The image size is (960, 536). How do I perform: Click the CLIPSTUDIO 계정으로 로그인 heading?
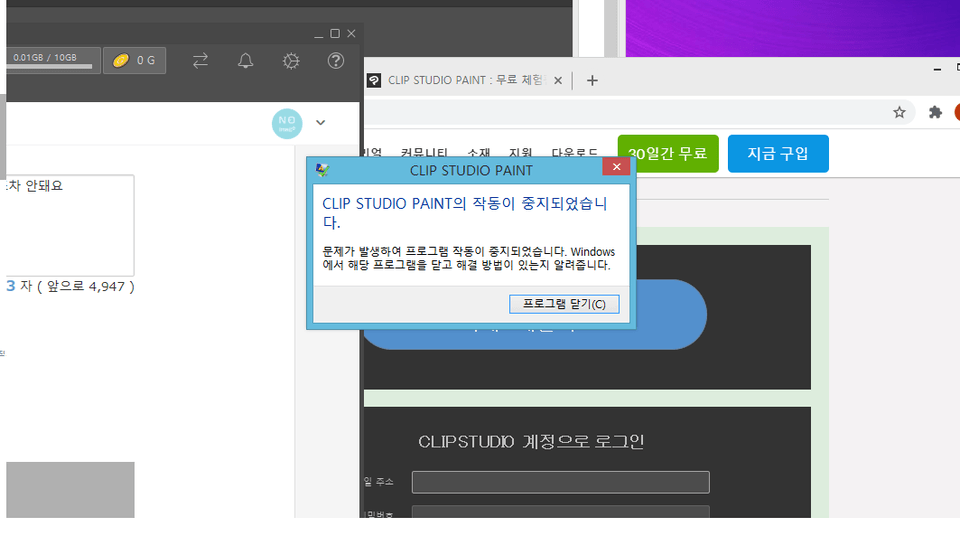pyautogui.click(x=531, y=442)
